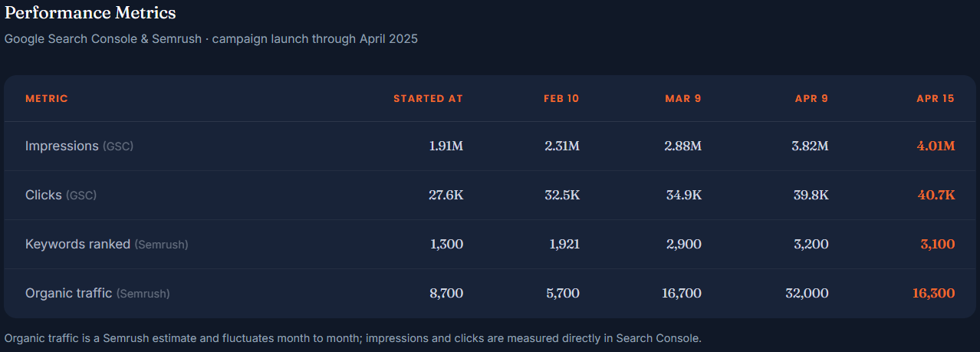The width and height of the screenshot is (980, 352).
Task: Select the 16,300 organic traffic value
Action: point(933,293)
